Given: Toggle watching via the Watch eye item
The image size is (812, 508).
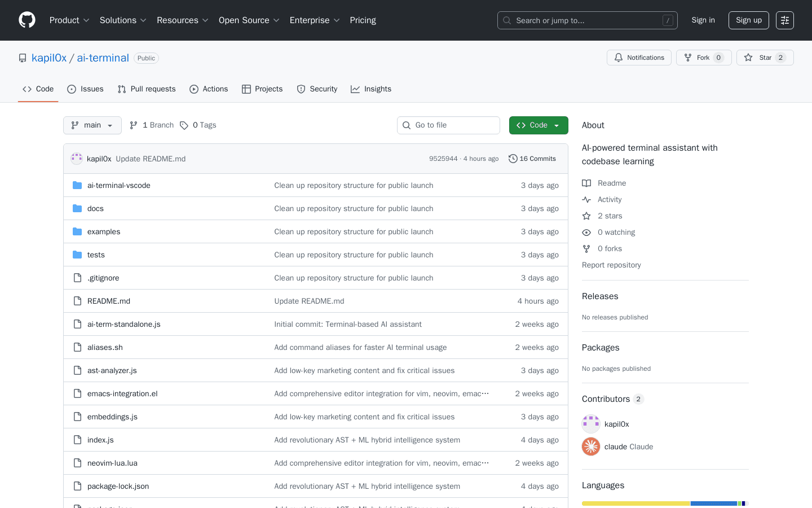Looking at the screenshot, I should tap(608, 232).
